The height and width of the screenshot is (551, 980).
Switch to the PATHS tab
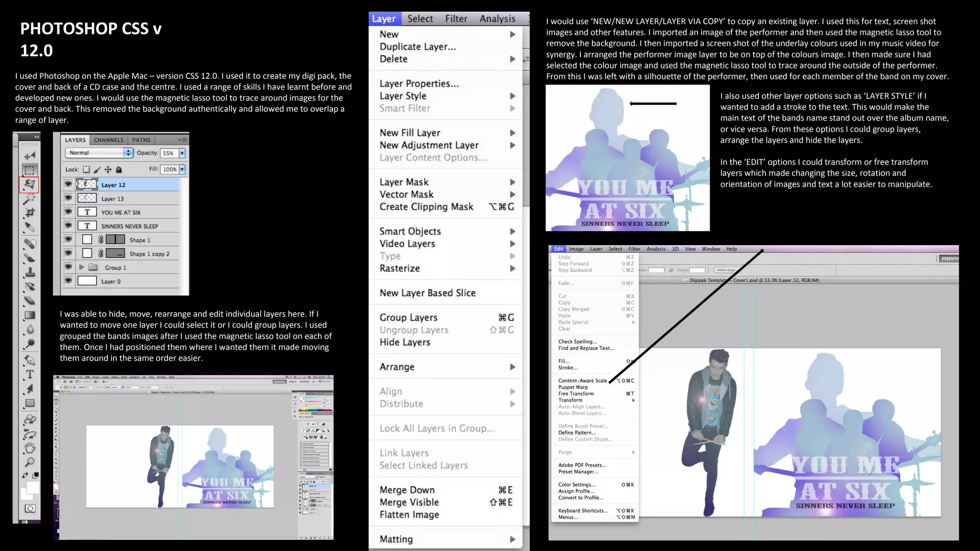pos(141,140)
